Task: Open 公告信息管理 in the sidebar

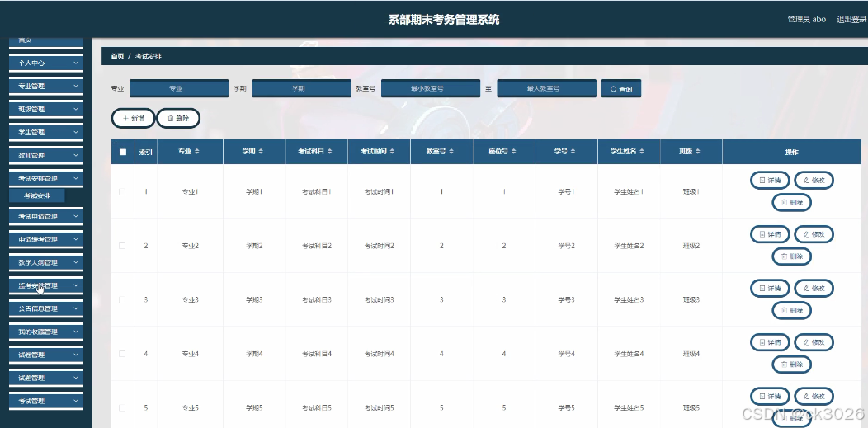Action: click(x=46, y=308)
